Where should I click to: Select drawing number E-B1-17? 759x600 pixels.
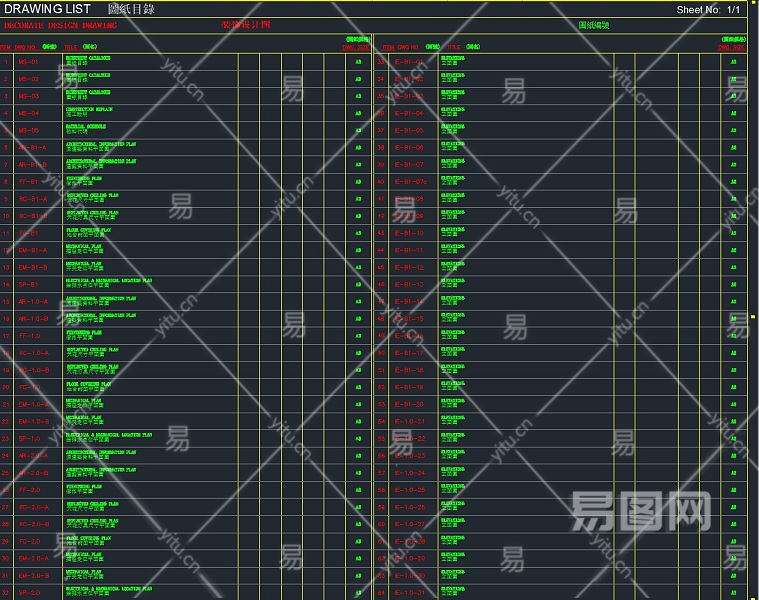pyautogui.click(x=409, y=353)
